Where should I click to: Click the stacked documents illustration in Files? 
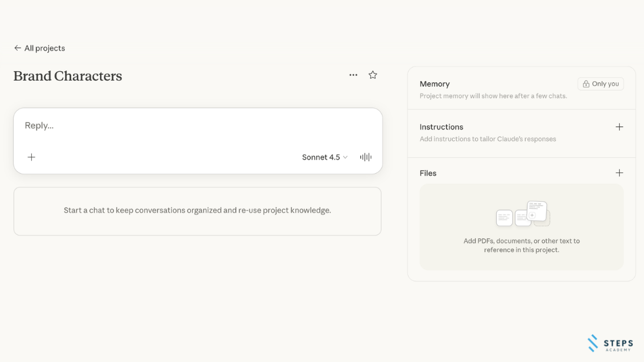click(523, 214)
